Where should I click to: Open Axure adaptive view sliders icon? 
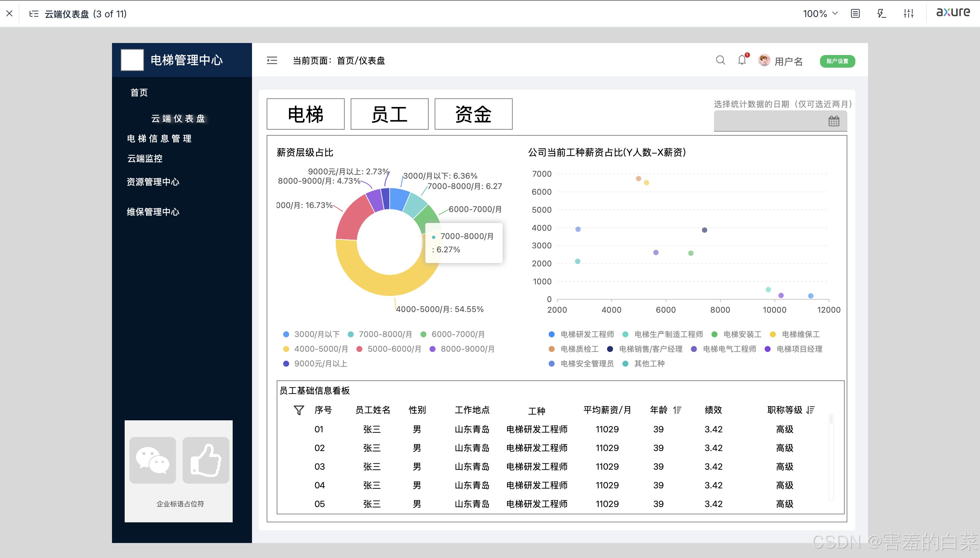coord(908,14)
